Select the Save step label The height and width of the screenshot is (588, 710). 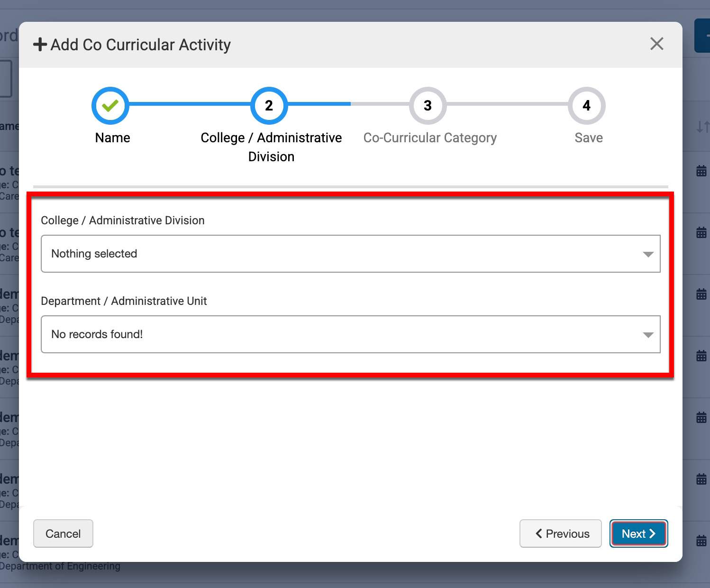point(589,138)
